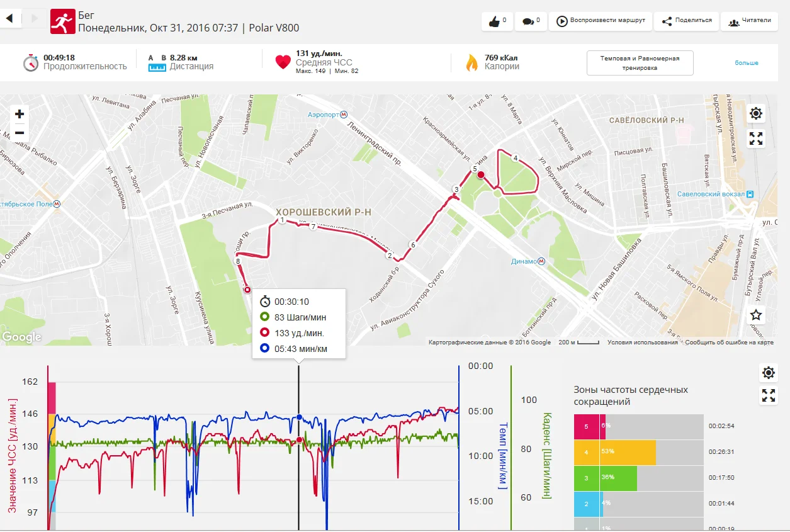This screenshot has height=532, width=790.
Task: Click the больше link
Action: tap(747, 63)
